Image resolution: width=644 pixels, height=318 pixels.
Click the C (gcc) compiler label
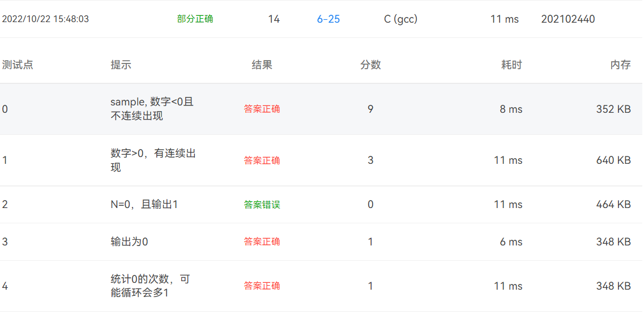click(400, 19)
